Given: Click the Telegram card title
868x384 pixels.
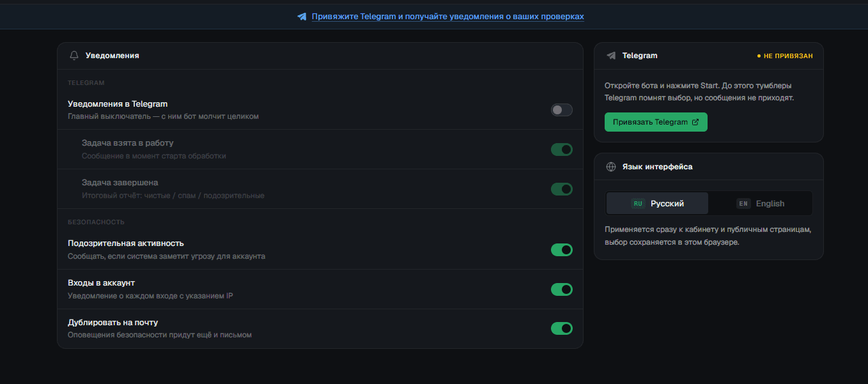Looking at the screenshot, I should (x=640, y=56).
